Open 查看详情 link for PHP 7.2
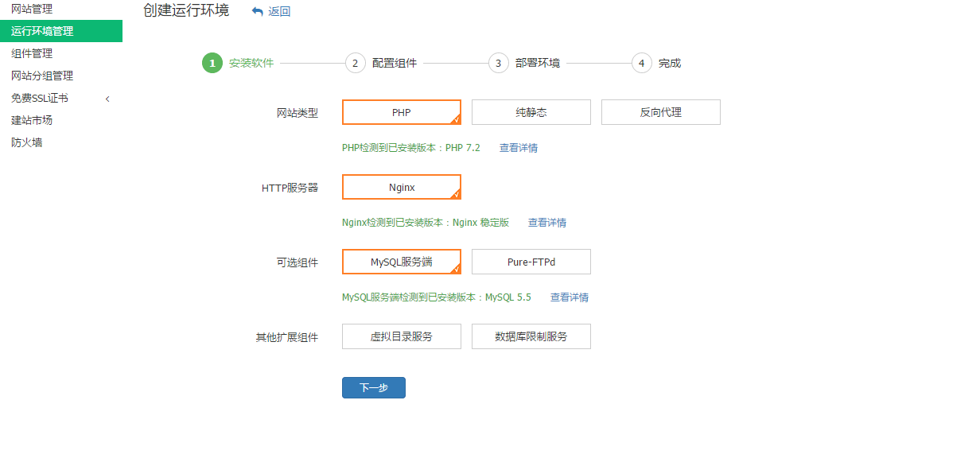The image size is (980, 474). tap(519, 148)
